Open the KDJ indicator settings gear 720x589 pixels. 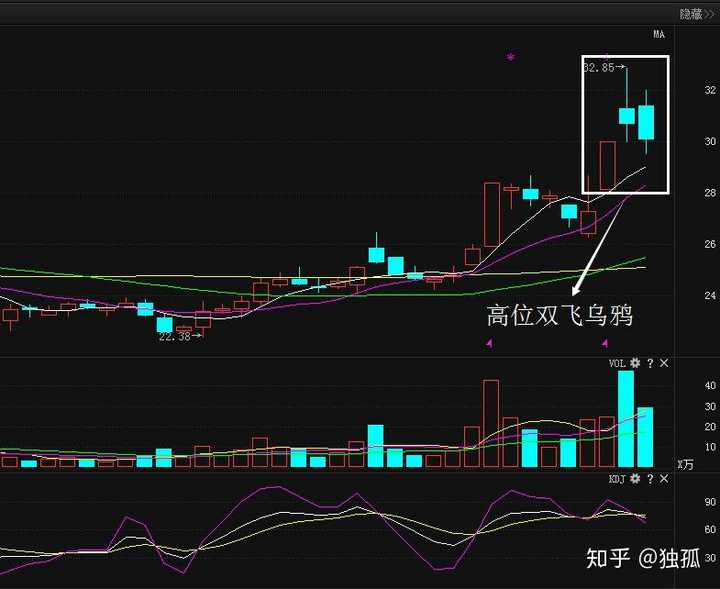click(x=635, y=479)
